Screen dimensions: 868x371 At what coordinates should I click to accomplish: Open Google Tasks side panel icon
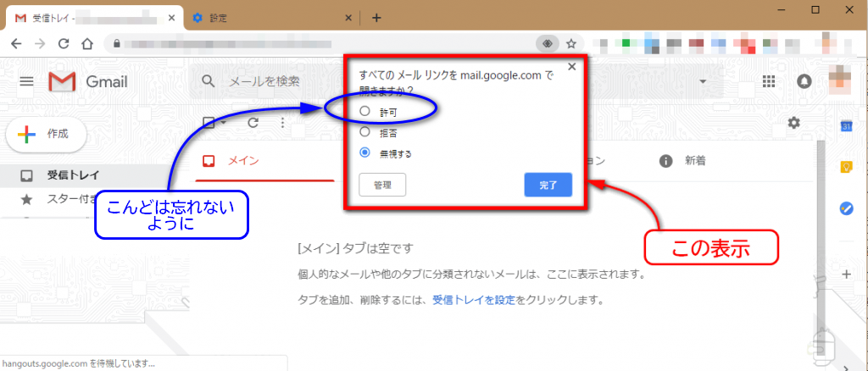click(x=845, y=208)
